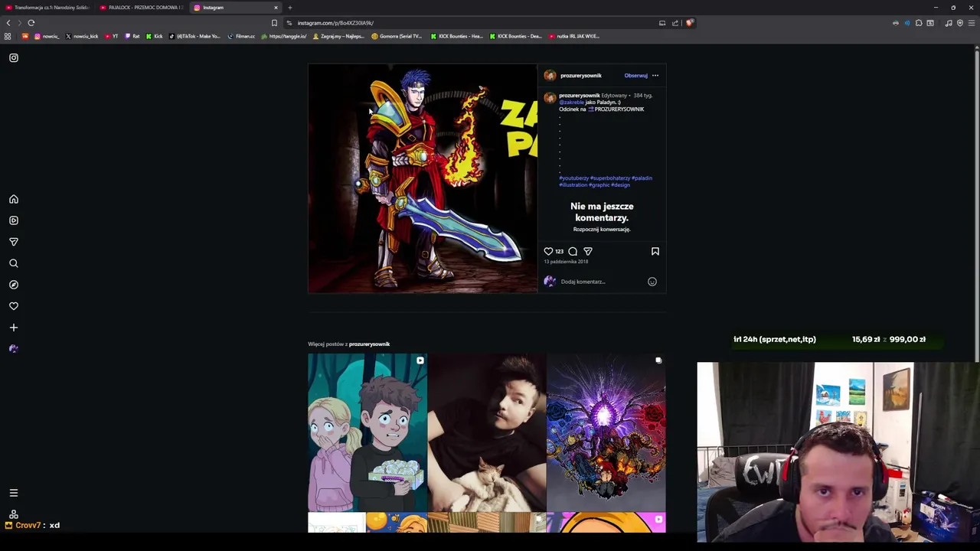The height and width of the screenshot is (551, 980).
Task: Open the Filman.cc bookmark
Action: point(241,36)
